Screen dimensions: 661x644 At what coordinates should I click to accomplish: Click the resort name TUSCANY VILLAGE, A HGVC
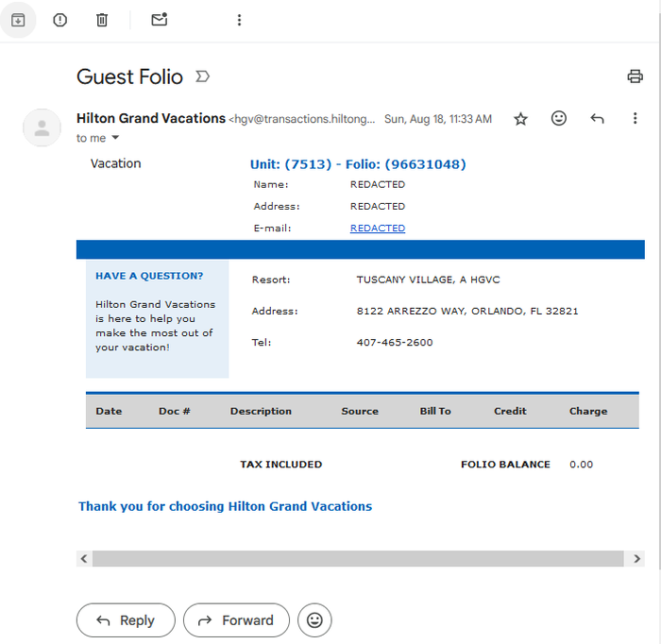(428, 280)
